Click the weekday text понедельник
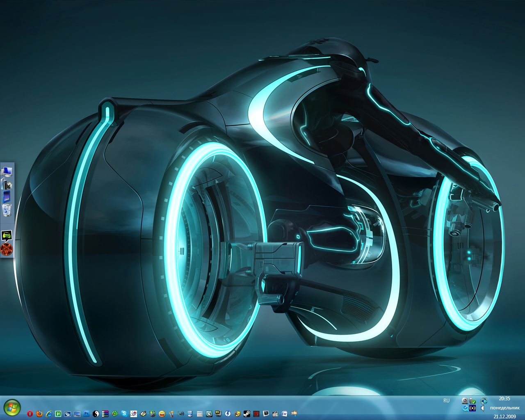Viewport: 525px width, 420px height. click(505, 408)
